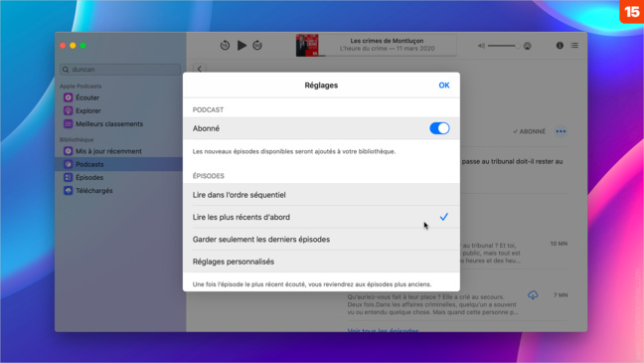This screenshot has height=363, width=644.
Task: Click the Podcasts sidebar icon
Action: coord(69,164)
